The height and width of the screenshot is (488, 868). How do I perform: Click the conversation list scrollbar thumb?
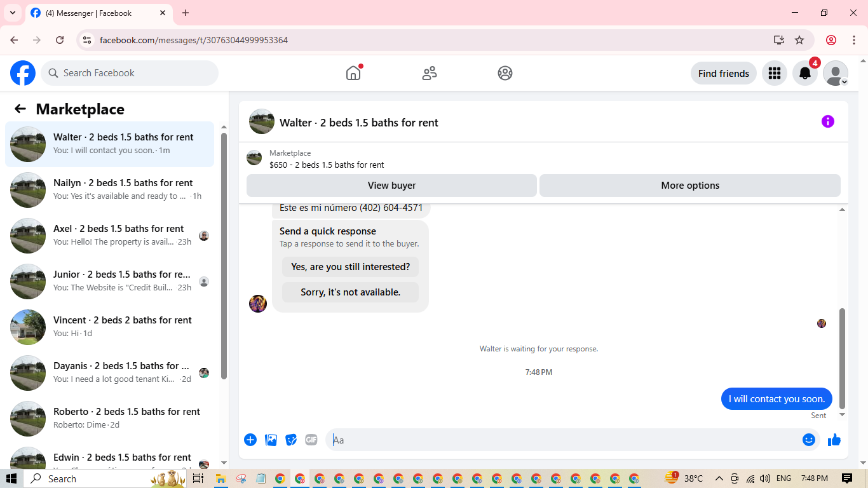pos(224,255)
